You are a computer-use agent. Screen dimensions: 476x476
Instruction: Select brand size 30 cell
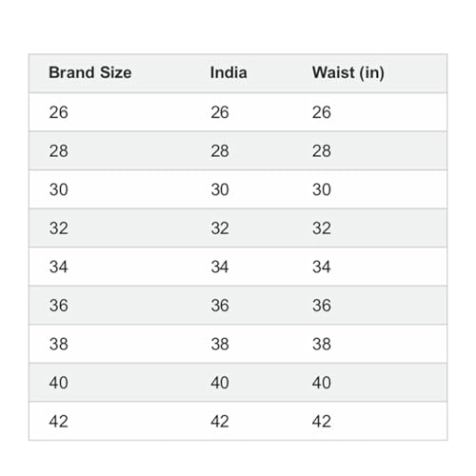58,189
